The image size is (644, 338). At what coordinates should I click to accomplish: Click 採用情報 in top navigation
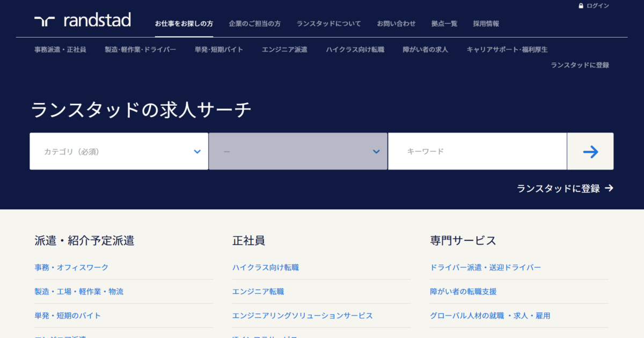pyautogui.click(x=486, y=24)
